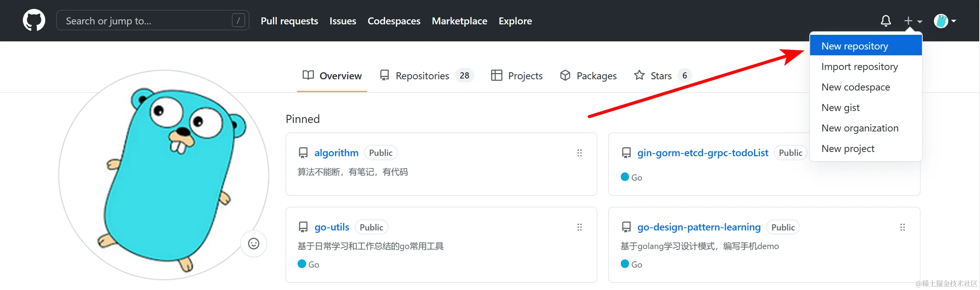Switch to the Overview tab
Viewport: 980px width, 290px height.
[x=332, y=76]
